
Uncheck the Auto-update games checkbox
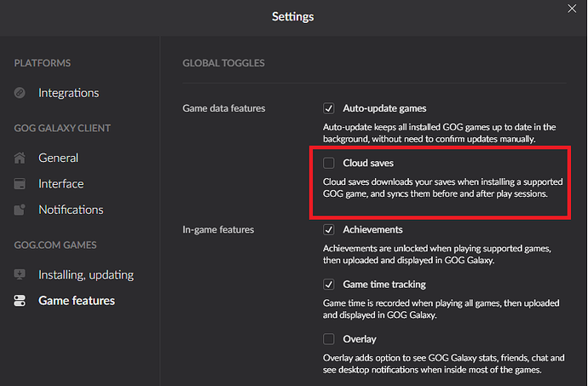329,108
